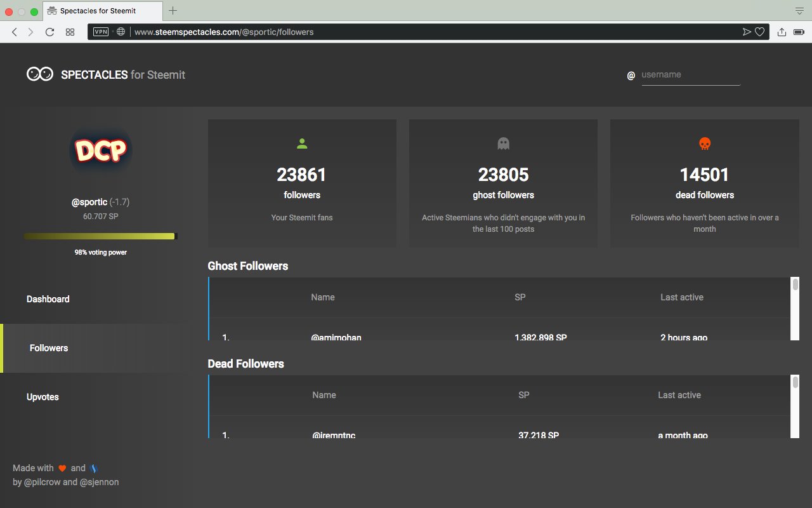Click the 14501 dead followers count
The height and width of the screenshot is (508, 812).
tap(705, 175)
